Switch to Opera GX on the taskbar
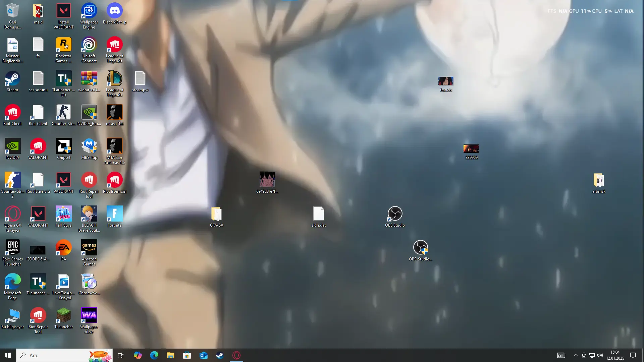 236,355
